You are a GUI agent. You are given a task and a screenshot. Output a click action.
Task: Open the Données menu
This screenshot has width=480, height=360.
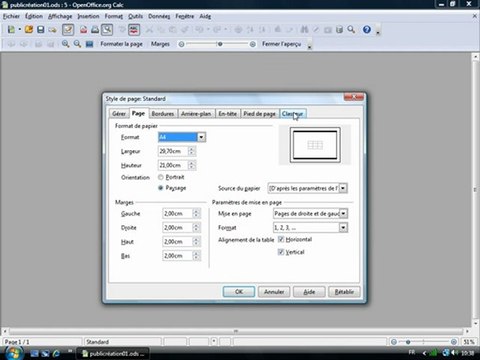[x=159, y=16]
